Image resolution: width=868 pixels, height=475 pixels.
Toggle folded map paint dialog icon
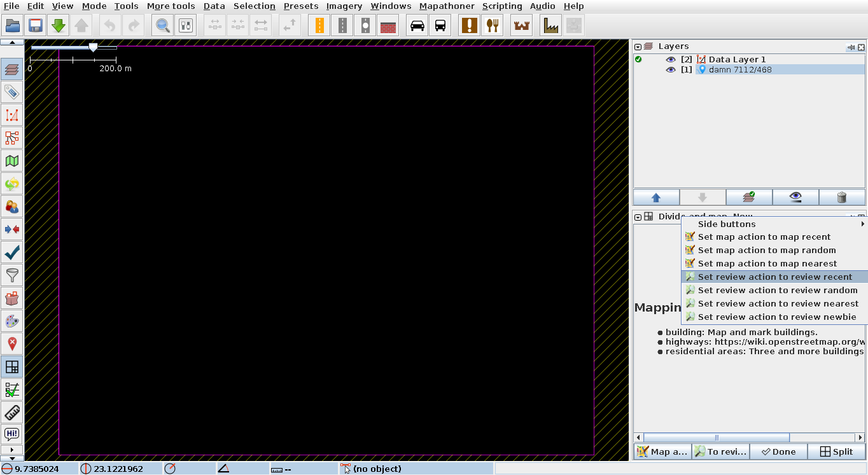click(x=11, y=161)
